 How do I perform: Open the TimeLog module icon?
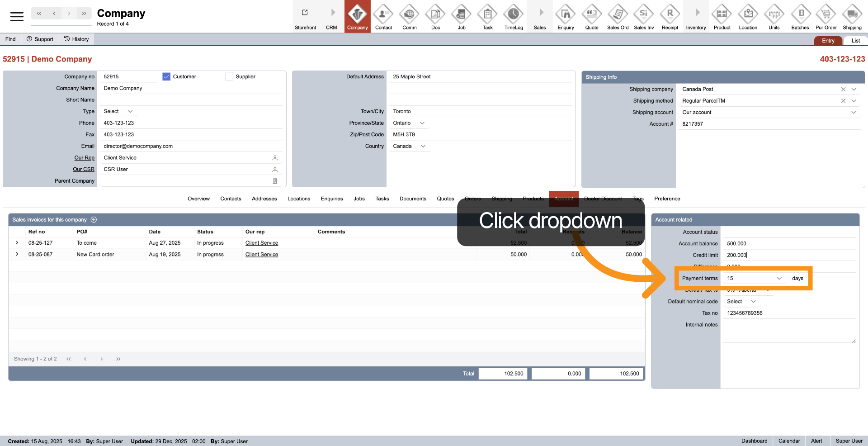513,14
